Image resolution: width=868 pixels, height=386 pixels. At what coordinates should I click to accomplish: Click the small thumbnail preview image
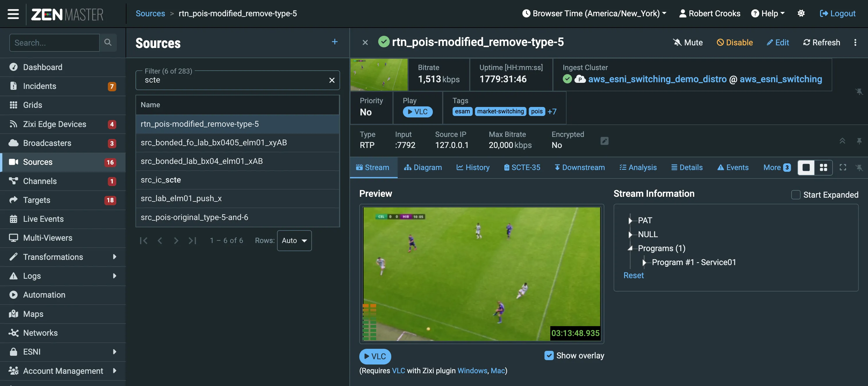379,75
